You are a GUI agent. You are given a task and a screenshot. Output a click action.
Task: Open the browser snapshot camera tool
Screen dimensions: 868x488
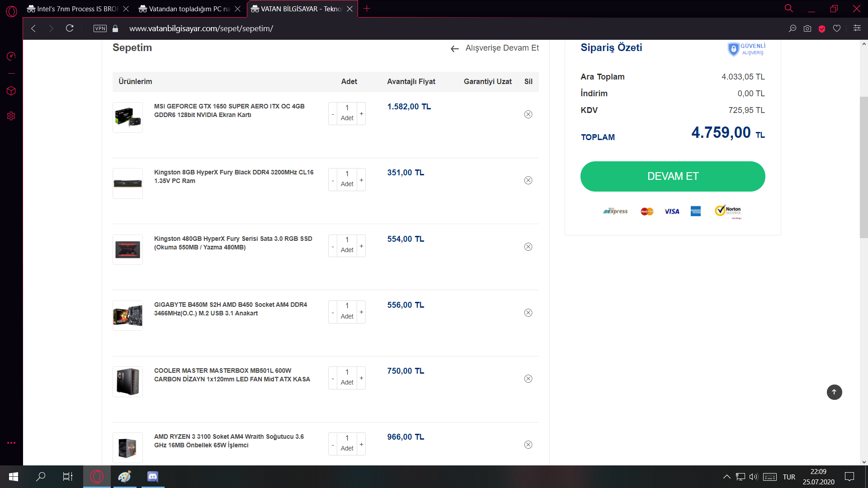(807, 28)
